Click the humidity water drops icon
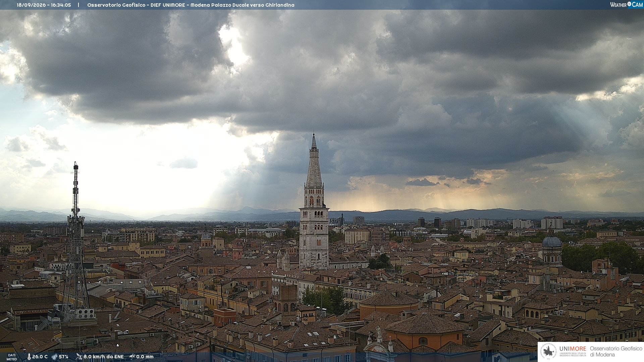Screen dimensions: 644x362 coord(54,357)
